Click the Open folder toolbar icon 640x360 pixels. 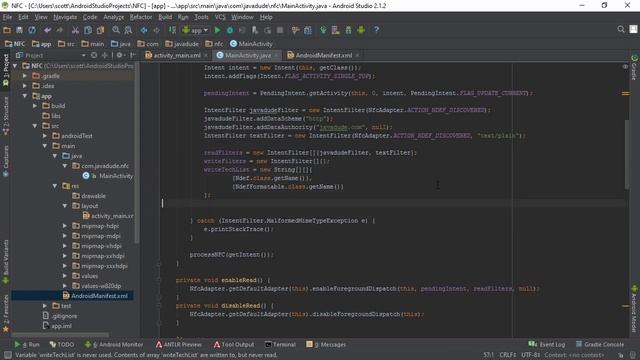click(7, 30)
